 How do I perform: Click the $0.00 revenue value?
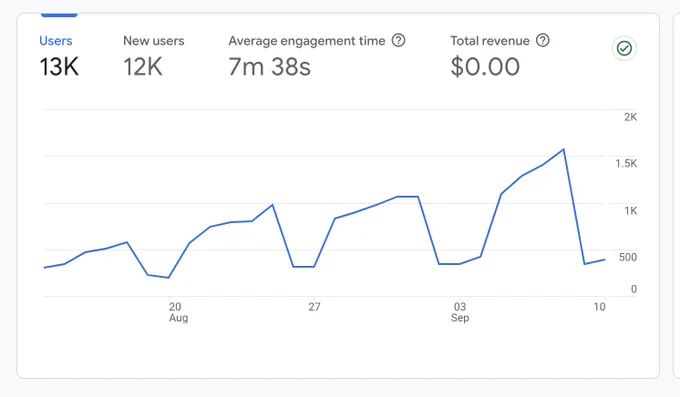pyautogui.click(x=485, y=67)
